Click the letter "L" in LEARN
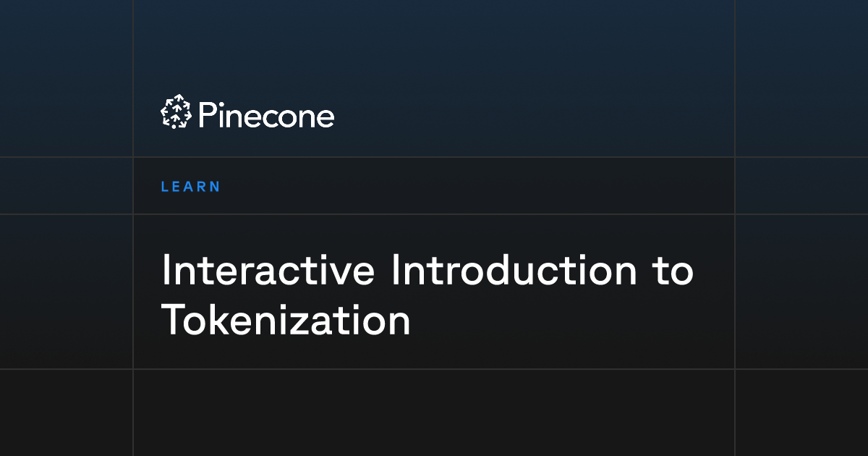 (x=165, y=187)
